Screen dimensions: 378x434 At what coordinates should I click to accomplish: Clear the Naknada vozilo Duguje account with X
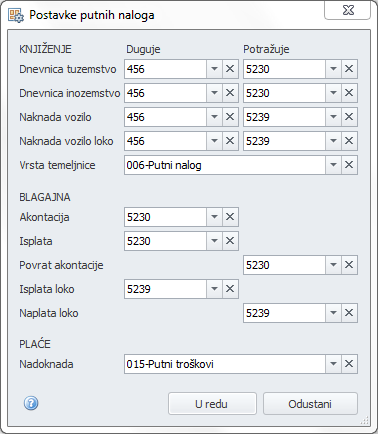pos(230,117)
